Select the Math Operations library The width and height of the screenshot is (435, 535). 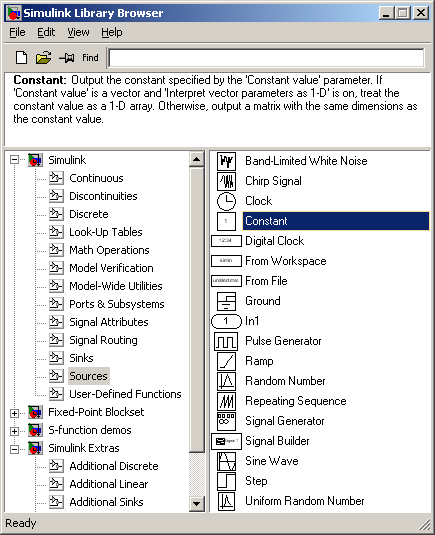tap(109, 250)
